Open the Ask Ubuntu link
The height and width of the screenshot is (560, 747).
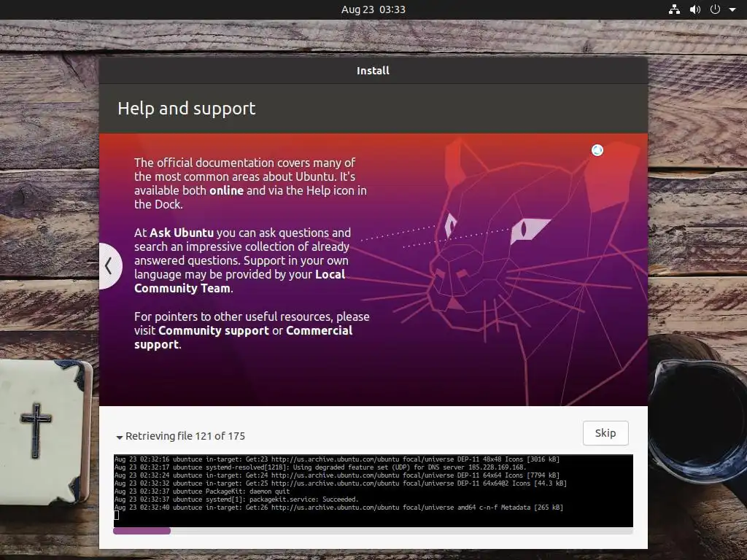click(x=182, y=233)
